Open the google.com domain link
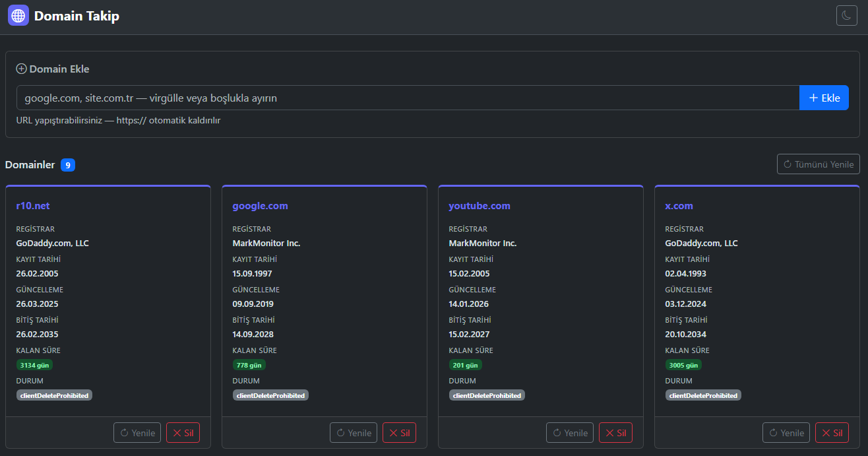Viewport: 868px width, 456px height. pyautogui.click(x=260, y=206)
